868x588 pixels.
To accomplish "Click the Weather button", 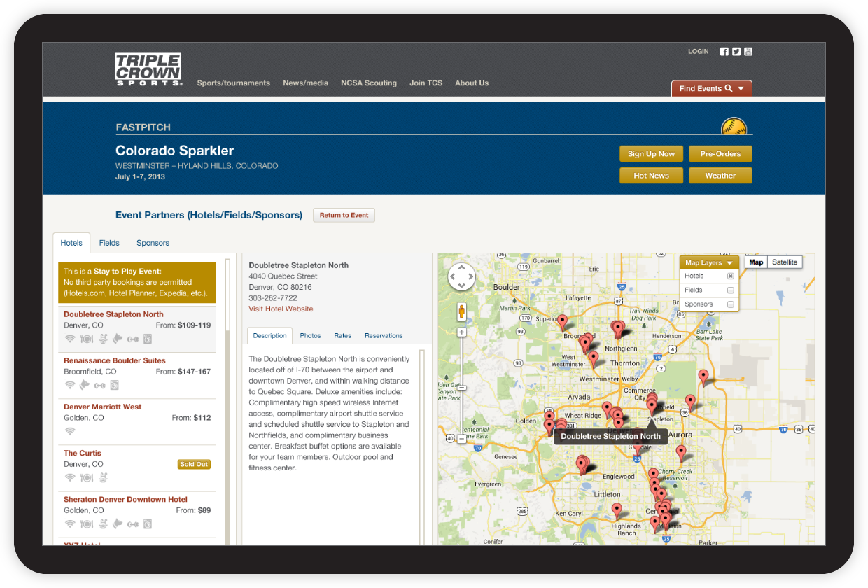I will point(720,176).
